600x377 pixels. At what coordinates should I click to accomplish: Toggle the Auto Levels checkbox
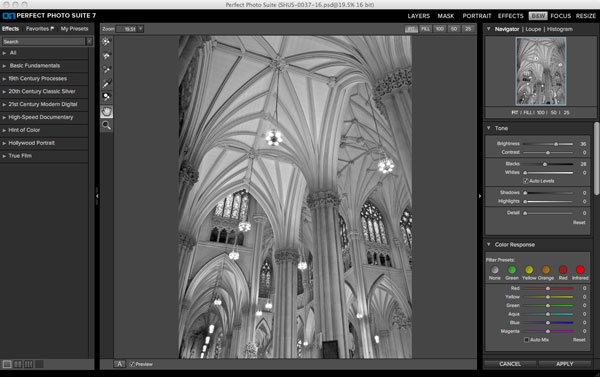tap(526, 181)
